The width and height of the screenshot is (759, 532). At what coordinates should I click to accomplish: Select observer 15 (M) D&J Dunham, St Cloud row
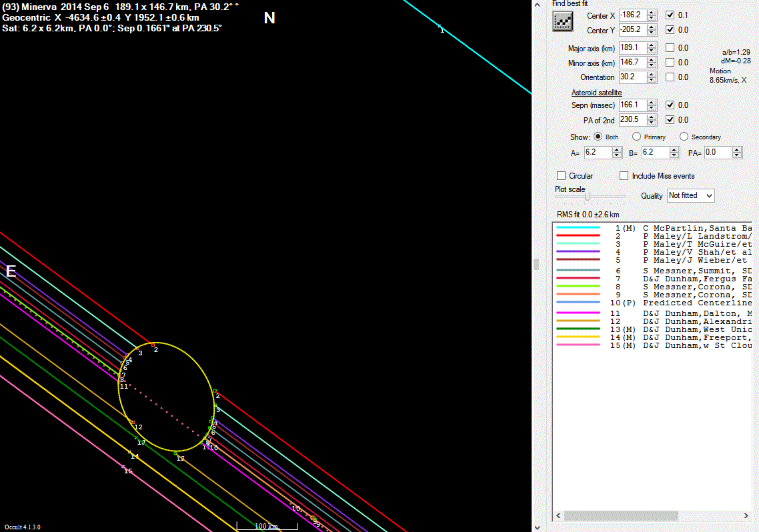654,345
